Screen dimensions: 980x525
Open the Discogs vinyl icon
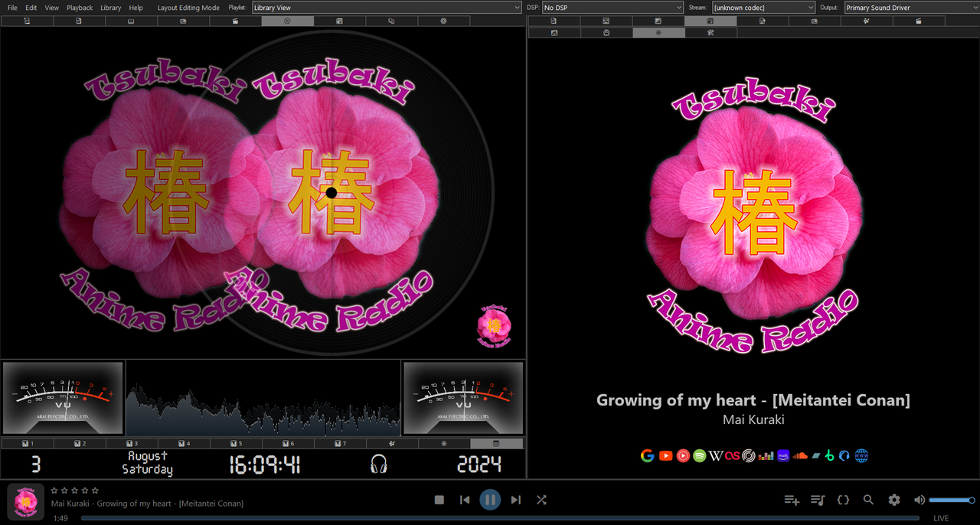tap(749, 455)
